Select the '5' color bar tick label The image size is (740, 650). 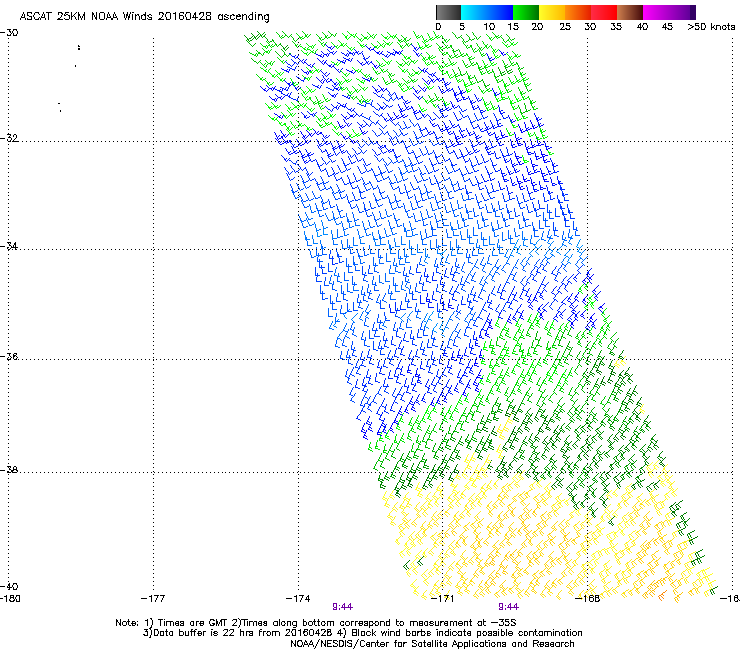[x=462, y=27]
